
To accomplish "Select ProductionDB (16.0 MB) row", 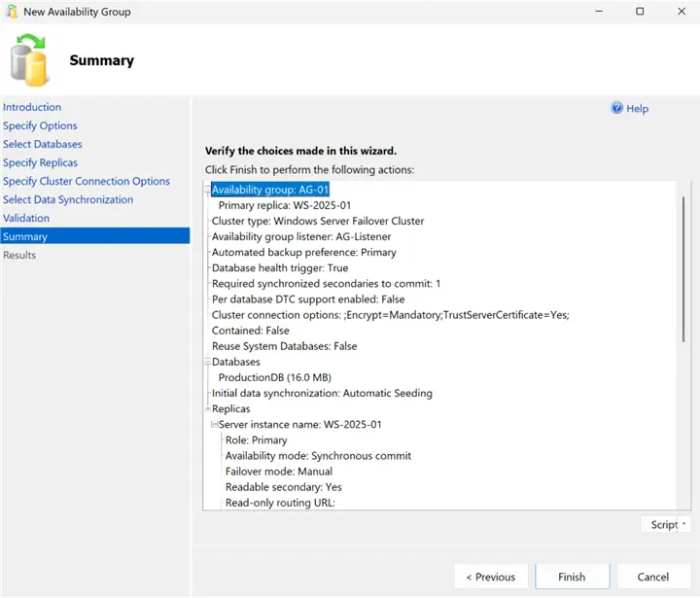I will click(275, 377).
